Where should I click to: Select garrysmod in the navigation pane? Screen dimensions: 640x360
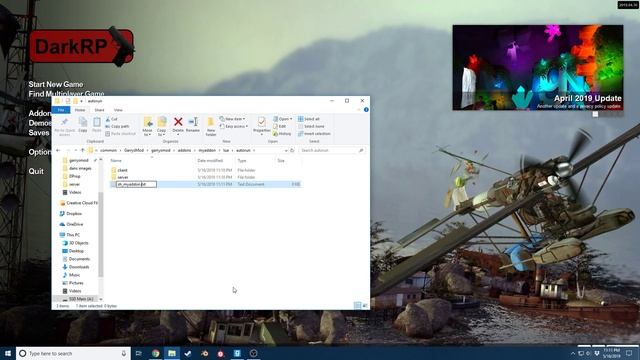(79, 160)
